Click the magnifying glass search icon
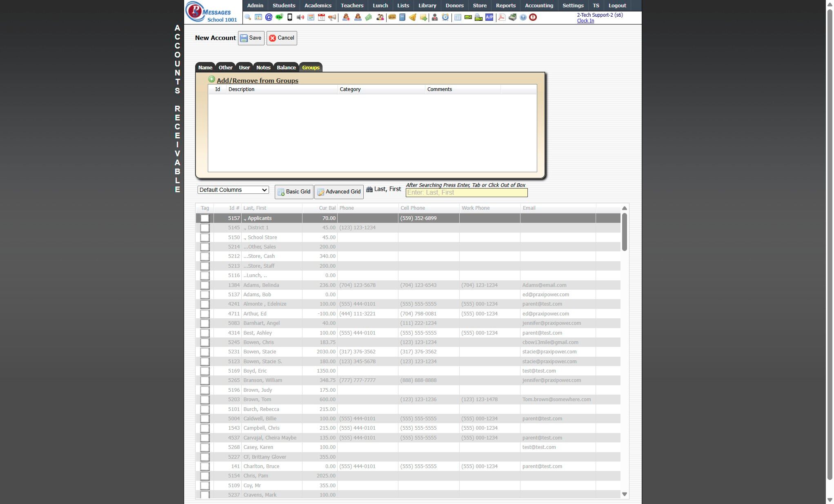 click(248, 17)
